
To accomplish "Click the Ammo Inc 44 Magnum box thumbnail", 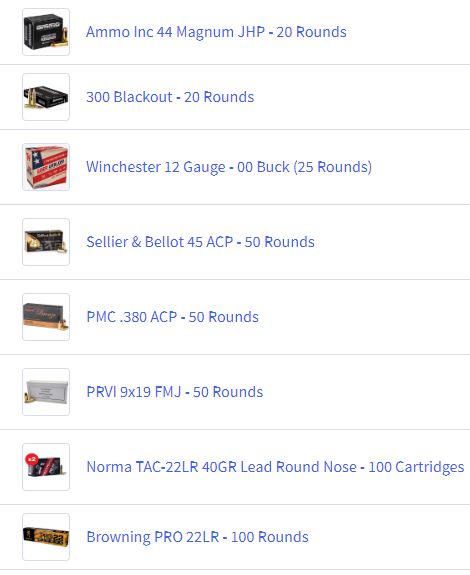I will [46, 32].
